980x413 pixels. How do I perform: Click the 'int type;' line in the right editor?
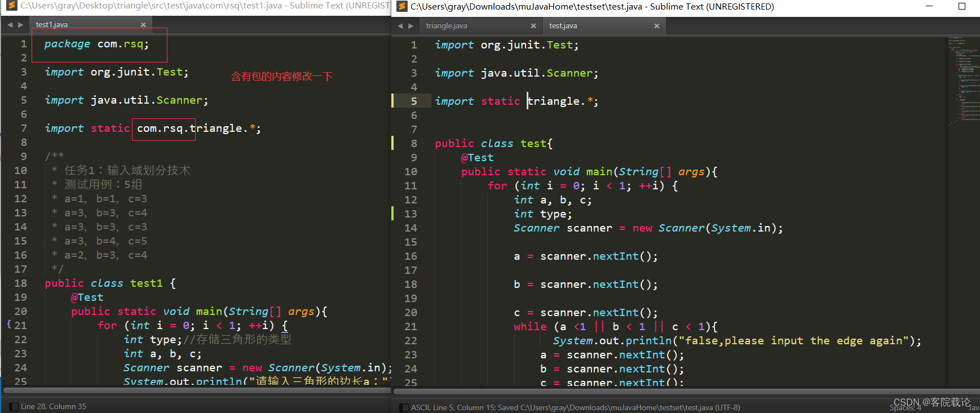(x=543, y=214)
